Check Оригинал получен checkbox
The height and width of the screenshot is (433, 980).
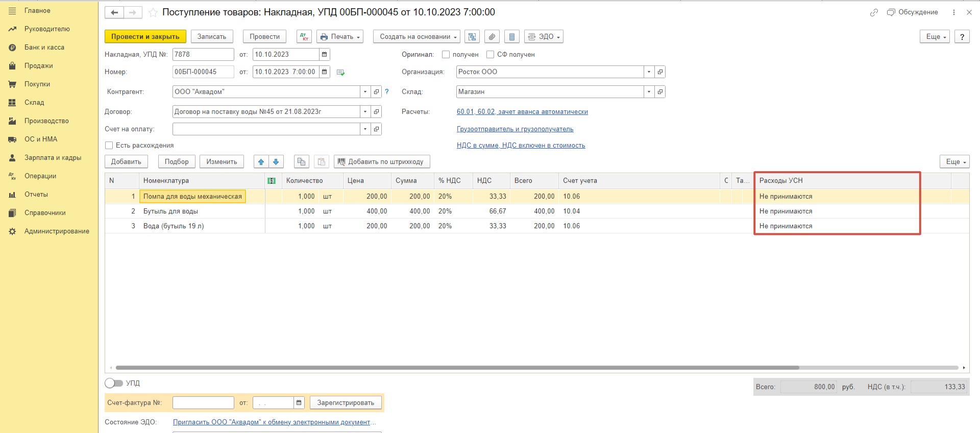click(x=446, y=55)
